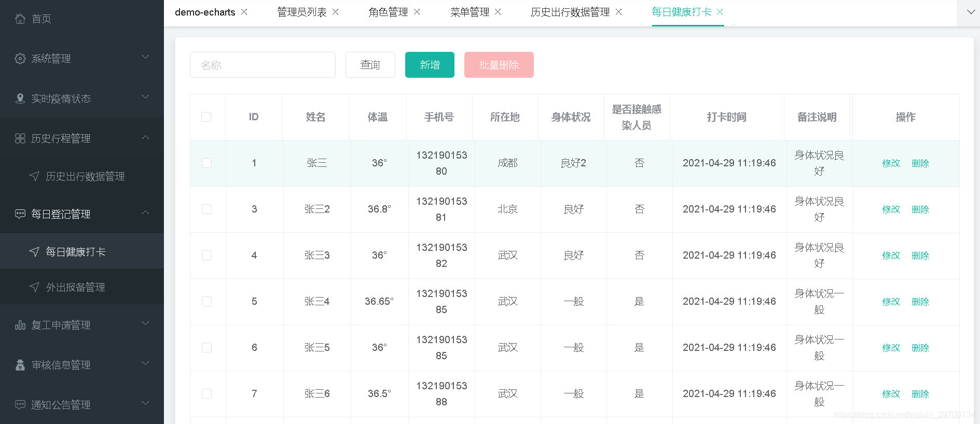Open 历史出行数据管理 in the sidebar

coord(82,176)
